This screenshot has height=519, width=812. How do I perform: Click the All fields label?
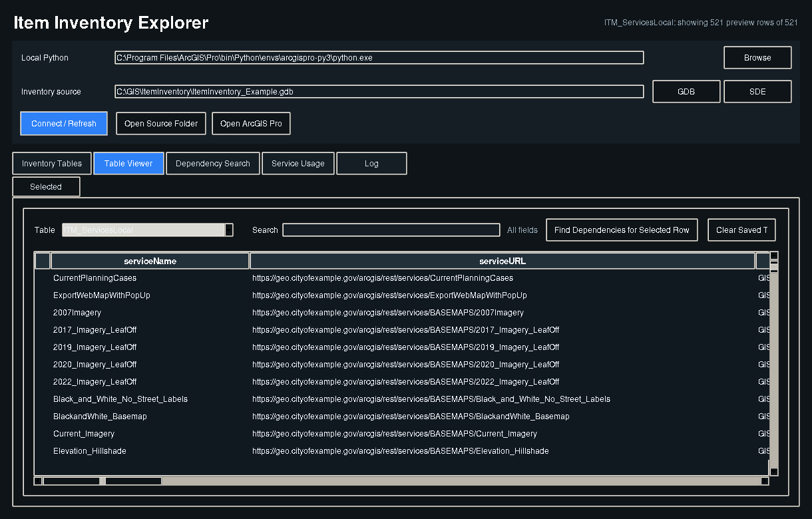(x=522, y=230)
